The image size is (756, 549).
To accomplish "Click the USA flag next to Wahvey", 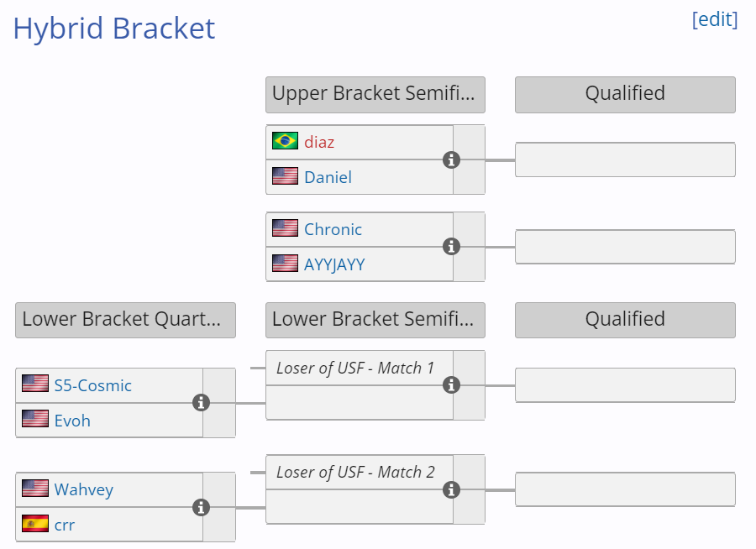I will pos(35,489).
